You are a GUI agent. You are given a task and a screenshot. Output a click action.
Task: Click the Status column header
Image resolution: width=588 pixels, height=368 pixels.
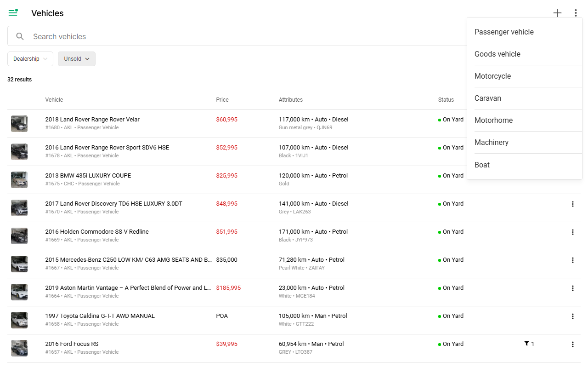tap(446, 100)
